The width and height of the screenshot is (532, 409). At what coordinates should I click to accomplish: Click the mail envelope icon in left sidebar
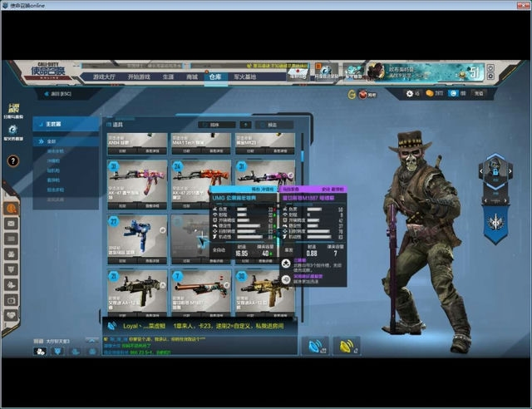(x=12, y=223)
